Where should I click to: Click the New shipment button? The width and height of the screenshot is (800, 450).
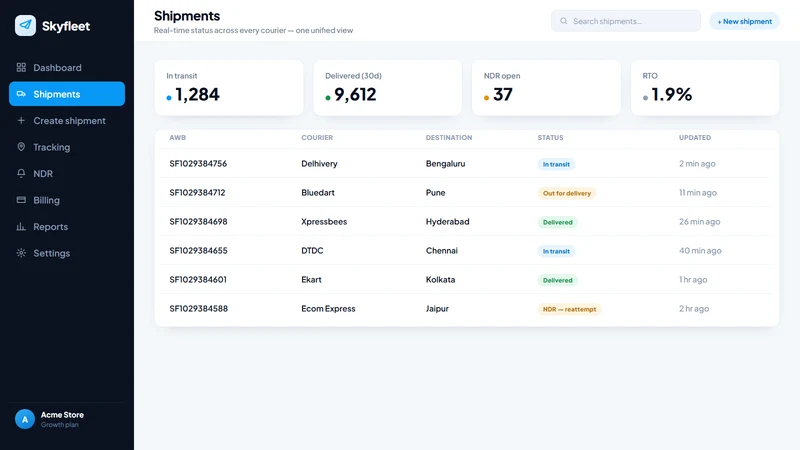coord(744,21)
